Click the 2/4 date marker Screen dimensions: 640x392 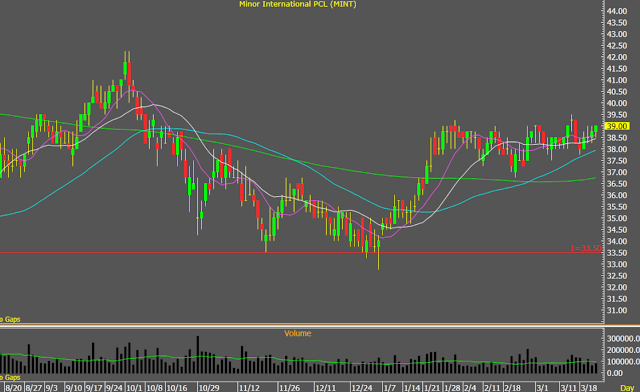pos(470,388)
